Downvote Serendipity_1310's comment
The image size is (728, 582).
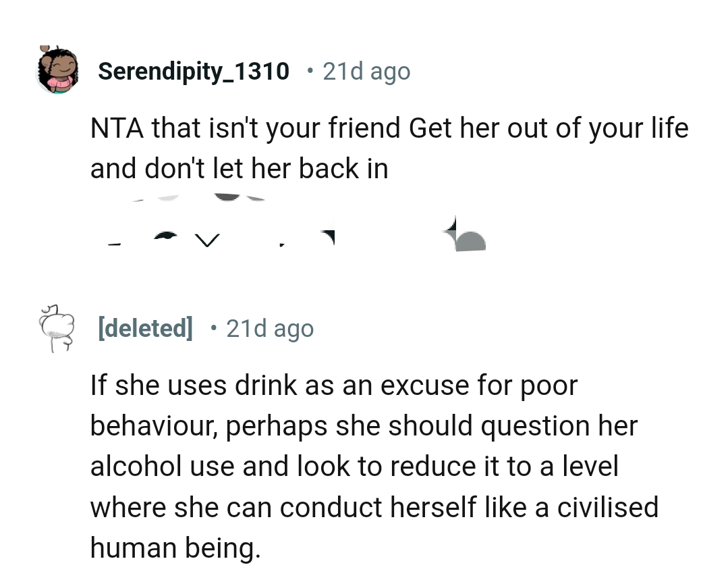pos(206,236)
